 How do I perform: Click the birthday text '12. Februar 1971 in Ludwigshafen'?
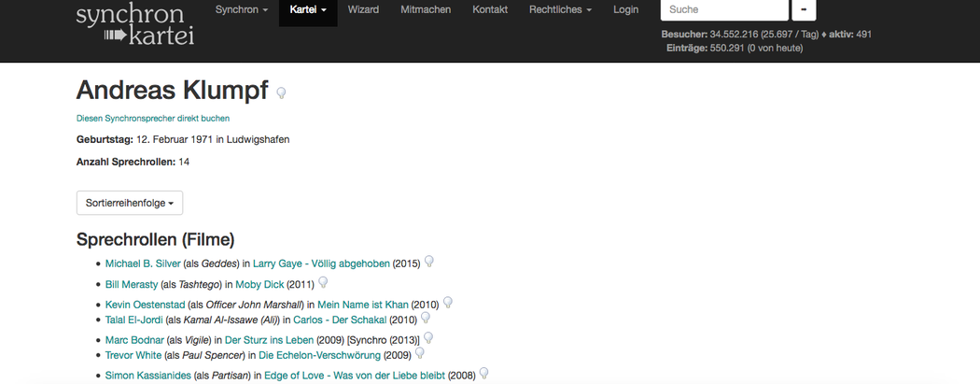point(213,140)
